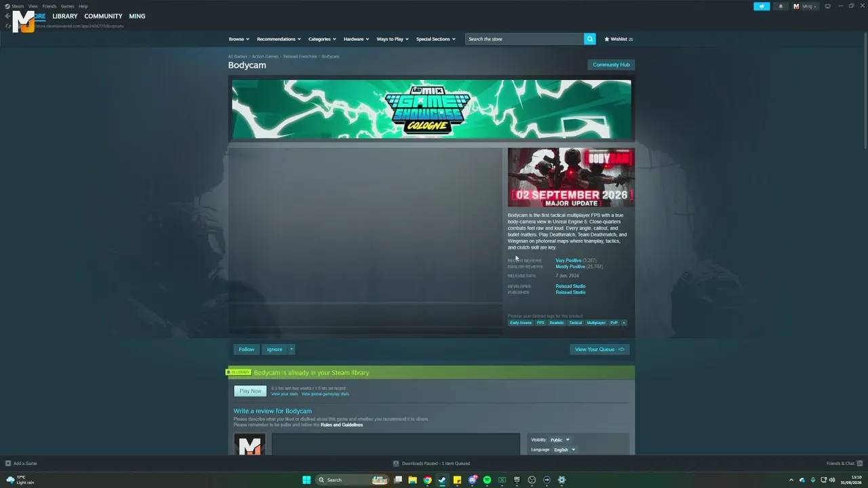The image size is (868, 488).
Task: Open Sticky Notes in the taskbar
Action: click(457, 480)
